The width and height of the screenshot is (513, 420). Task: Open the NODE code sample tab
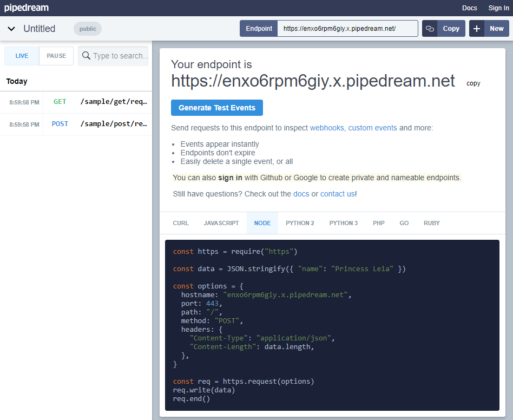point(262,223)
